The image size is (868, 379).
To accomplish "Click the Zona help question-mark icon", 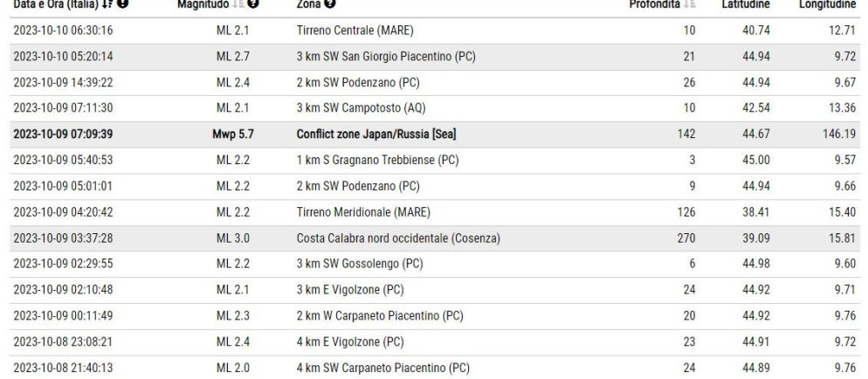I will pyautogui.click(x=330, y=3).
